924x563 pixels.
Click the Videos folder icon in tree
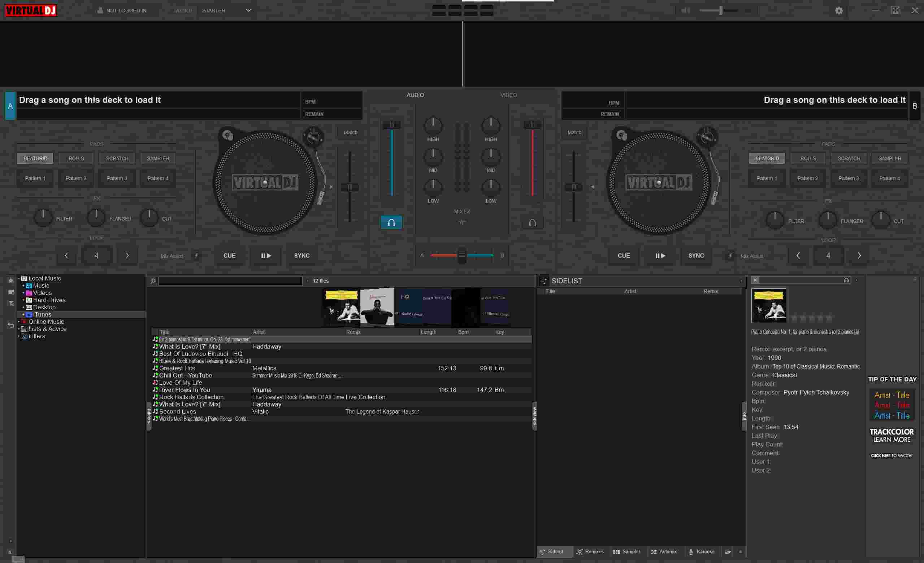pyautogui.click(x=29, y=293)
